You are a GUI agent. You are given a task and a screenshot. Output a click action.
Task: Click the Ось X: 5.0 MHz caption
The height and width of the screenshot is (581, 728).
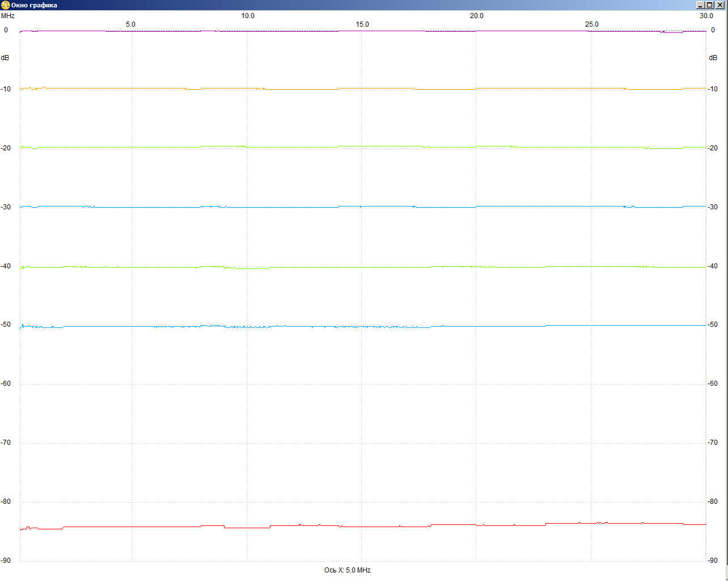[x=347, y=570]
